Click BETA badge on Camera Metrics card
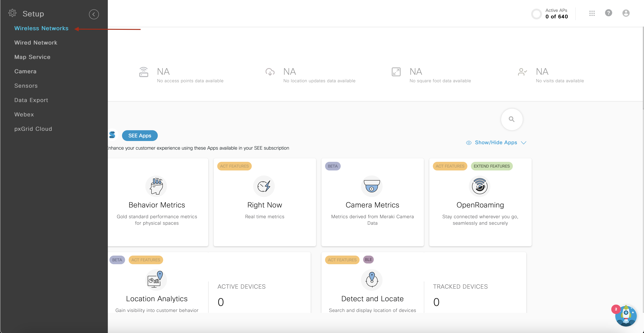 (x=332, y=166)
